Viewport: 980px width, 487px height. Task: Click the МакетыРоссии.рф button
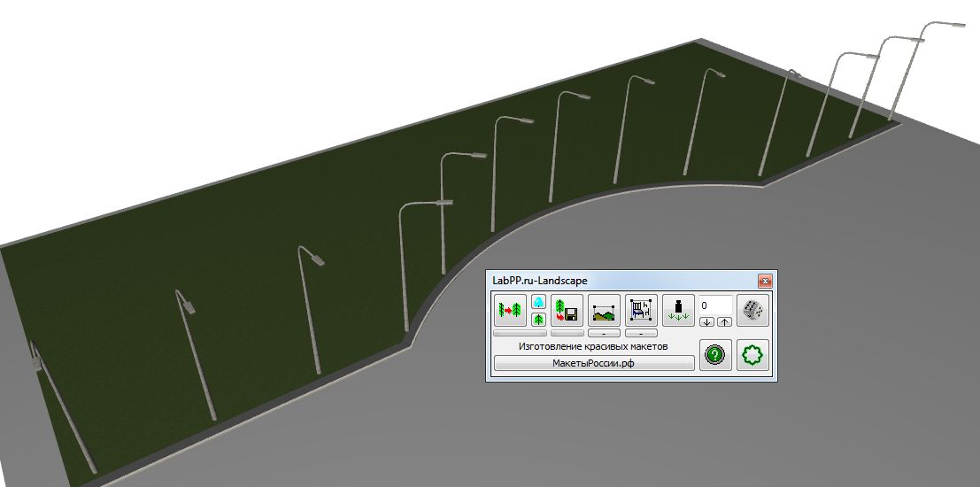pos(594,363)
